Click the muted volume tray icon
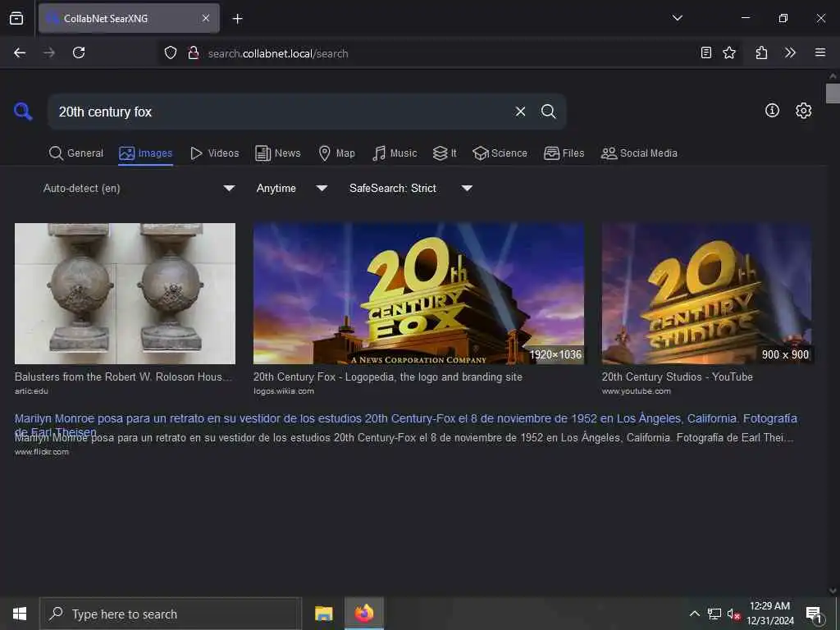Screen dimensions: 840x630 [733, 614]
